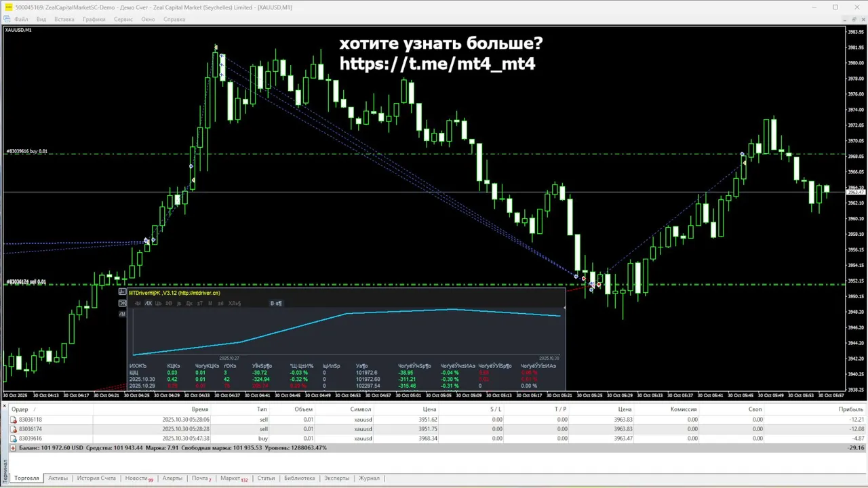Switch to the Новости tab
This screenshot has width=868, height=488.
tap(138, 479)
